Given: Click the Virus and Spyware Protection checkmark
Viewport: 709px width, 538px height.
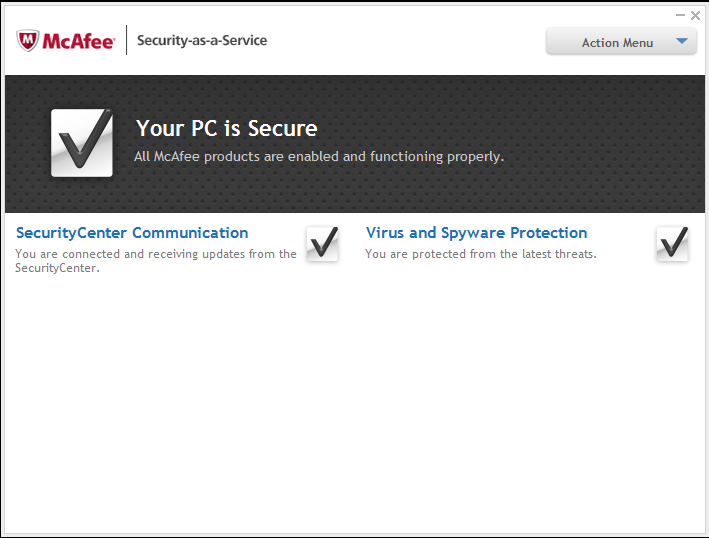Looking at the screenshot, I should tap(672, 243).
